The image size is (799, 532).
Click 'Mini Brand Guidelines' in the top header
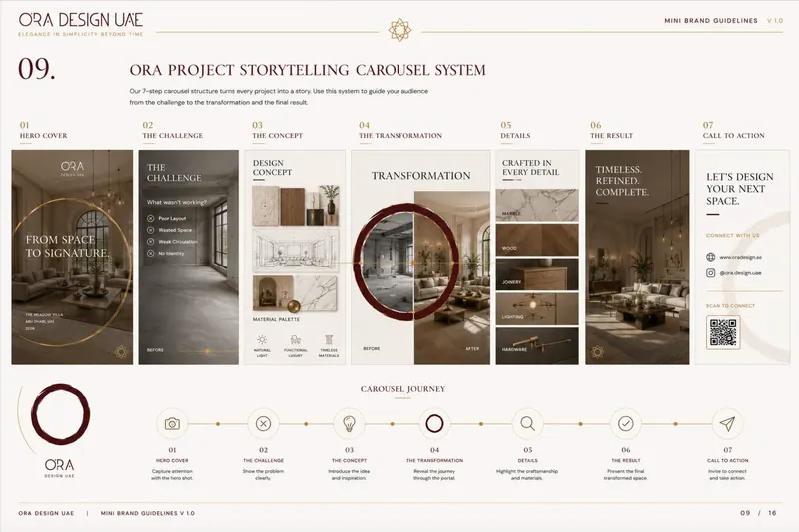pyautogui.click(x=711, y=21)
